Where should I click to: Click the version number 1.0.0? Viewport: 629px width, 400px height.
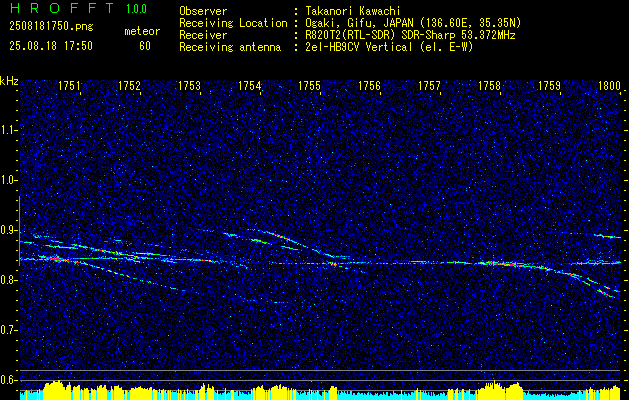click(136, 8)
